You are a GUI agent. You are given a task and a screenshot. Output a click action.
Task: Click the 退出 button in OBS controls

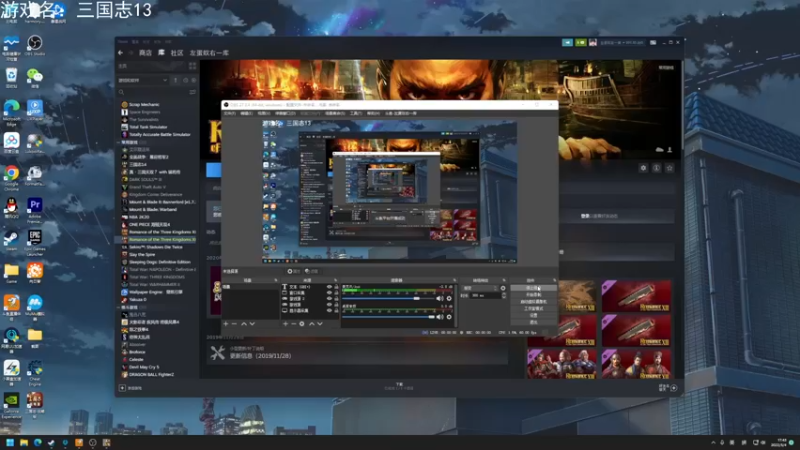coord(534,322)
